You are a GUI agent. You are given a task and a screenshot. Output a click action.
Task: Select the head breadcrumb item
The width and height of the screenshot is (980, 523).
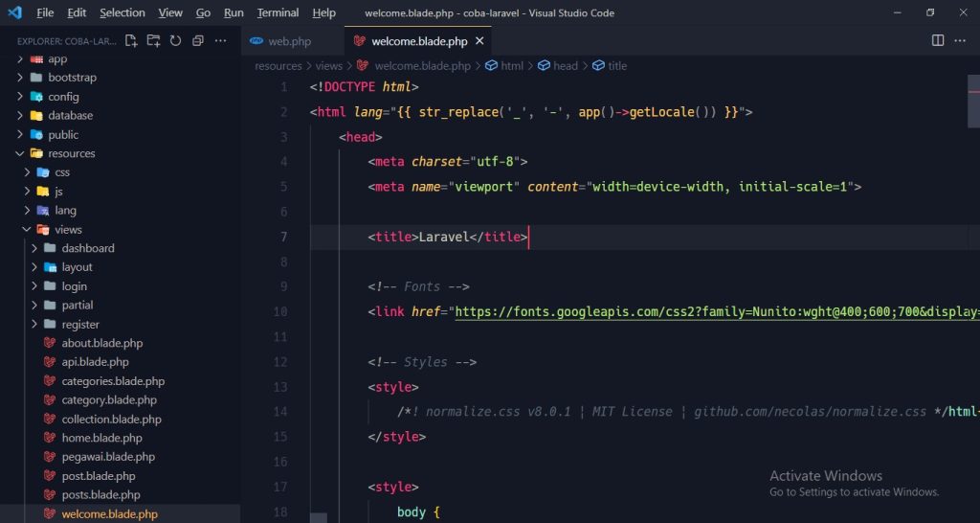tap(565, 66)
